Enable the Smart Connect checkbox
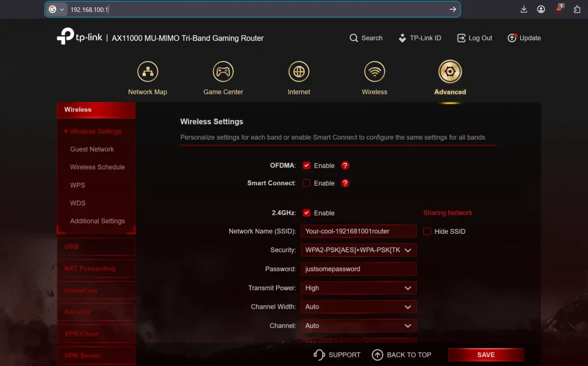Image resolution: width=588 pixels, height=366 pixels. coord(307,183)
